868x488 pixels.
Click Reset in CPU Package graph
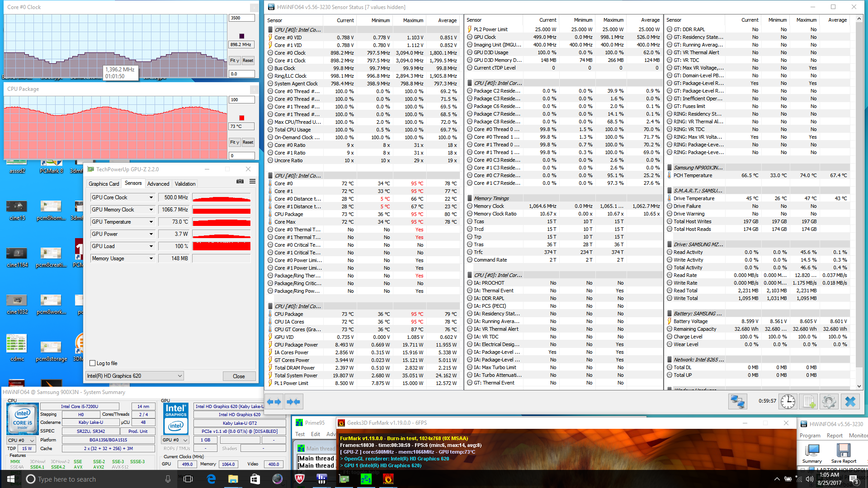(x=248, y=142)
